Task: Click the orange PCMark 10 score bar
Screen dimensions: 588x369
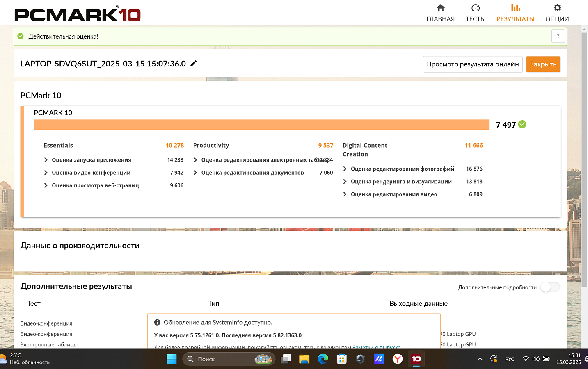Action: [x=261, y=125]
